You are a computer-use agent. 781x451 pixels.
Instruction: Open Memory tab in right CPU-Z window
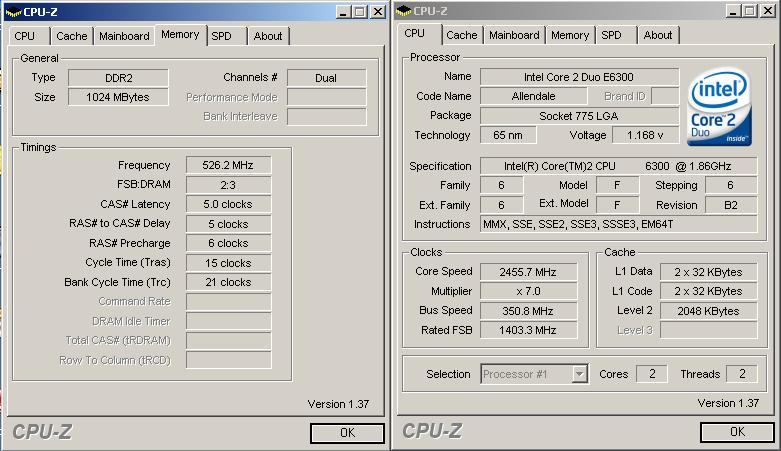tap(570, 35)
